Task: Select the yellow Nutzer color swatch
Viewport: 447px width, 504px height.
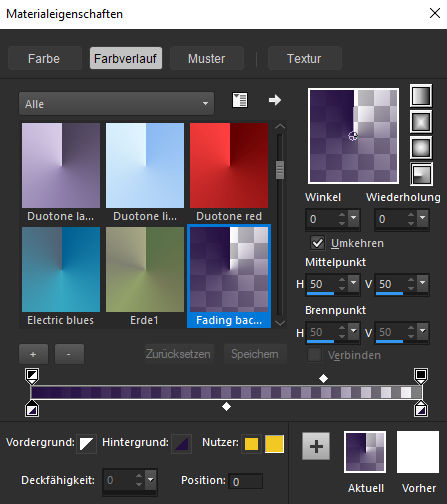Action: tap(274, 444)
